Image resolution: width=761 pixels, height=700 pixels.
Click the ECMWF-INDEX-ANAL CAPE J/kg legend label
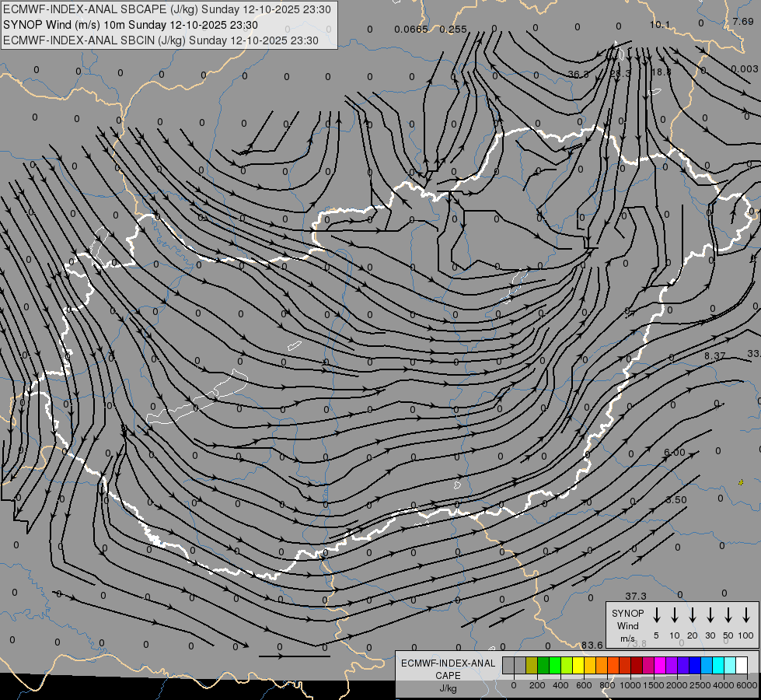(448, 675)
